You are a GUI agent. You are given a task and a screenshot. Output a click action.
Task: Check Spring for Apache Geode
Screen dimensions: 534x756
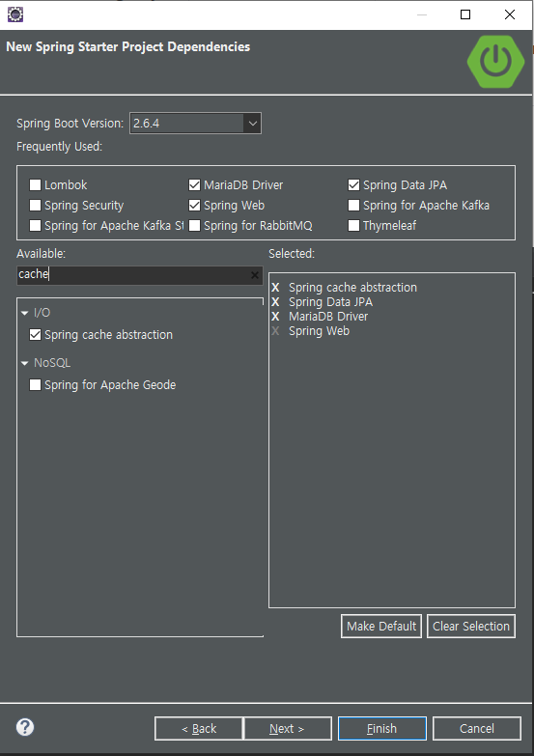click(x=35, y=384)
